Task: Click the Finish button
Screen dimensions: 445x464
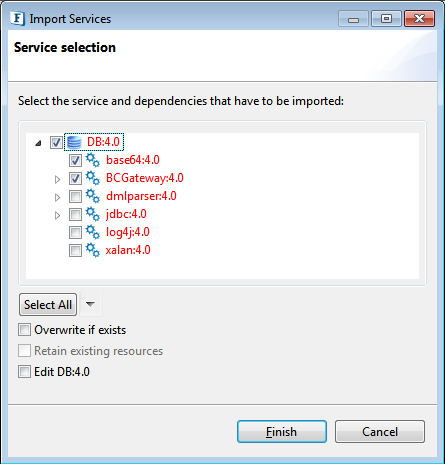Action: coord(282,432)
